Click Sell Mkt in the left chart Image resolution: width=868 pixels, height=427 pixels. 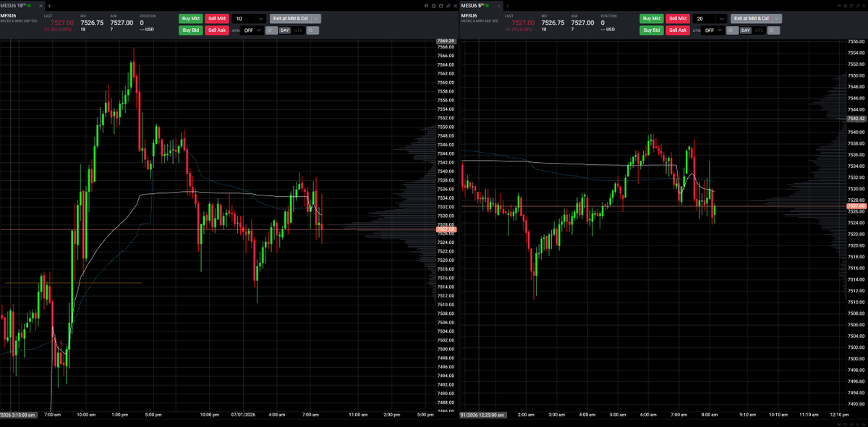click(x=217, y=19)
